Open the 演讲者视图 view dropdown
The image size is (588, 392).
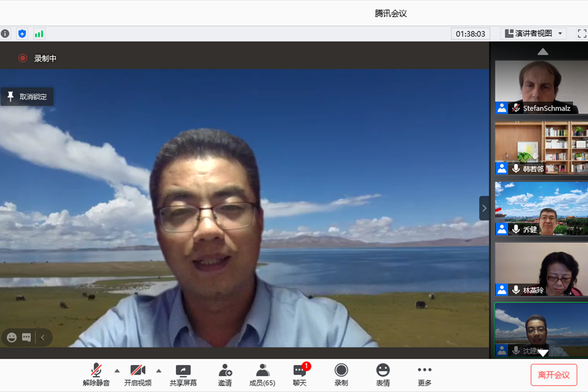[533, 34]
